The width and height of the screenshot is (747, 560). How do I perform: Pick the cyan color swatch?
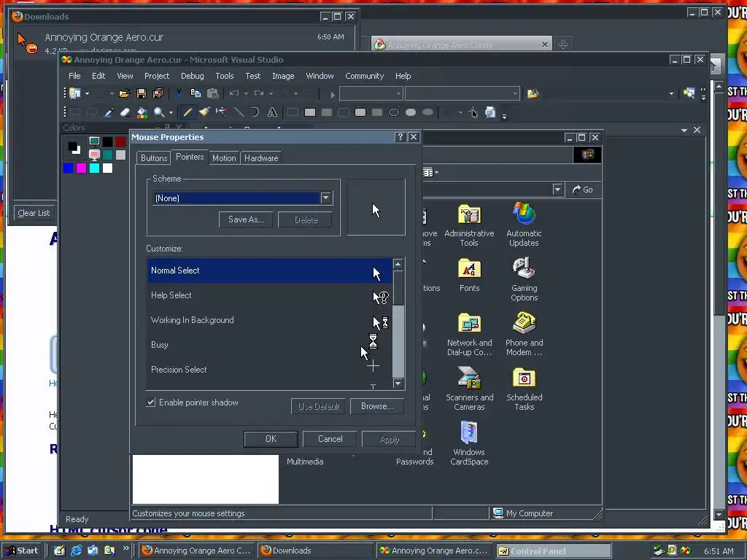click(x=95, y=168)
